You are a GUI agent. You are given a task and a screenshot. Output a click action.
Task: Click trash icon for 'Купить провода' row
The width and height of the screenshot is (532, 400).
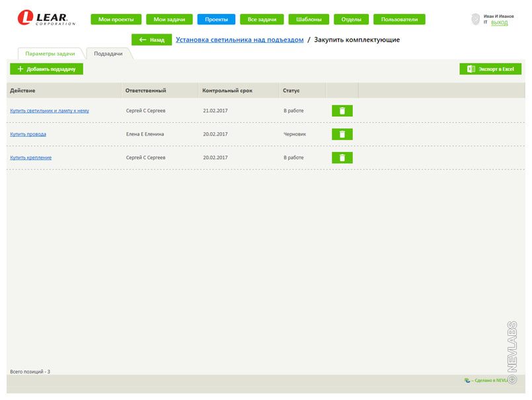342,134
